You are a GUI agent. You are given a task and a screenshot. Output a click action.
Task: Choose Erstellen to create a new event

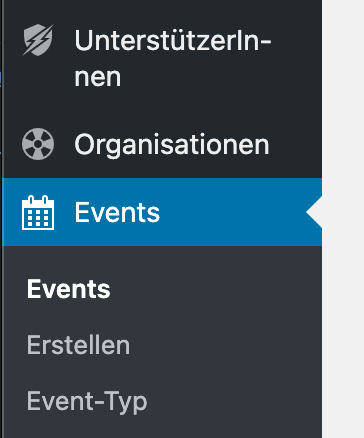click(x=78, y=345)
